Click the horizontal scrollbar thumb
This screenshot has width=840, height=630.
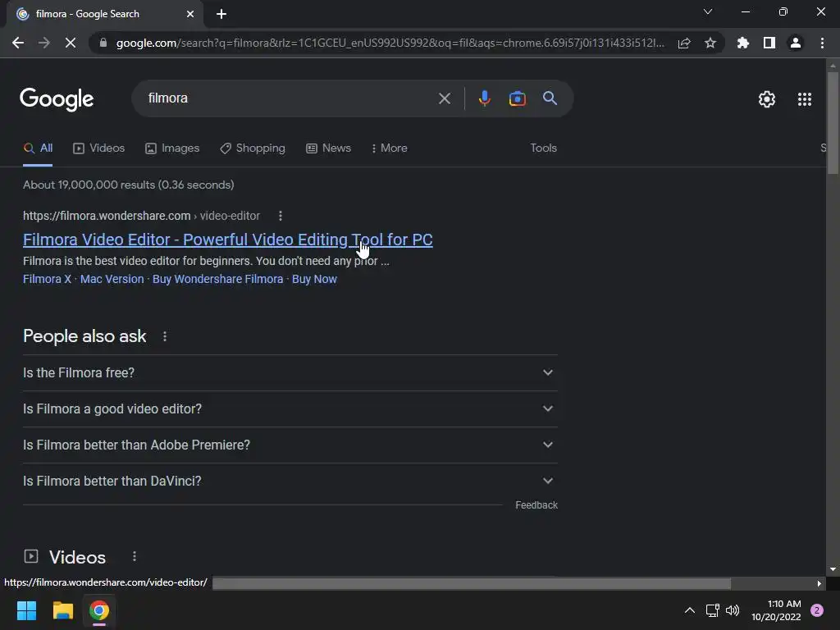472,583
